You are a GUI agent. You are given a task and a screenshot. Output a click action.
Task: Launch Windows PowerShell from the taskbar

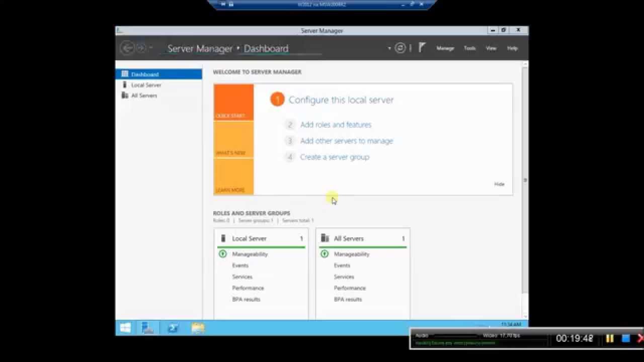[174, 328]
